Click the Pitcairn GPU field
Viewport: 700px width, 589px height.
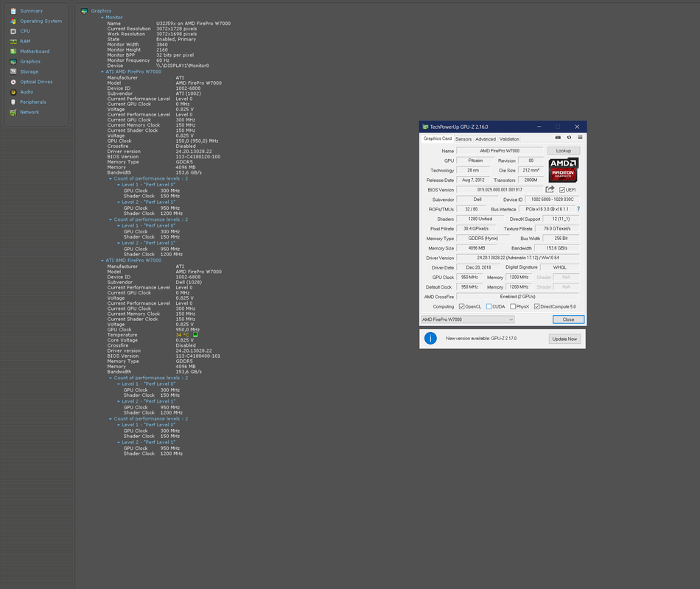[475, 161]
